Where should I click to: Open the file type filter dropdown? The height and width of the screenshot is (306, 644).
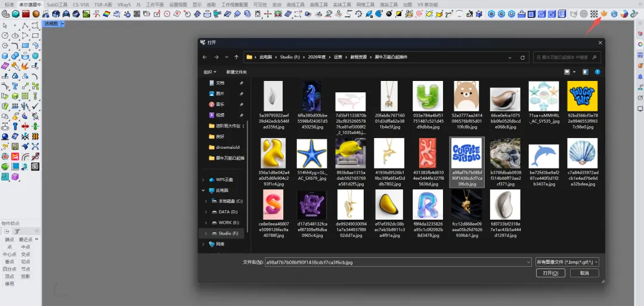click(x=567, y=262)
